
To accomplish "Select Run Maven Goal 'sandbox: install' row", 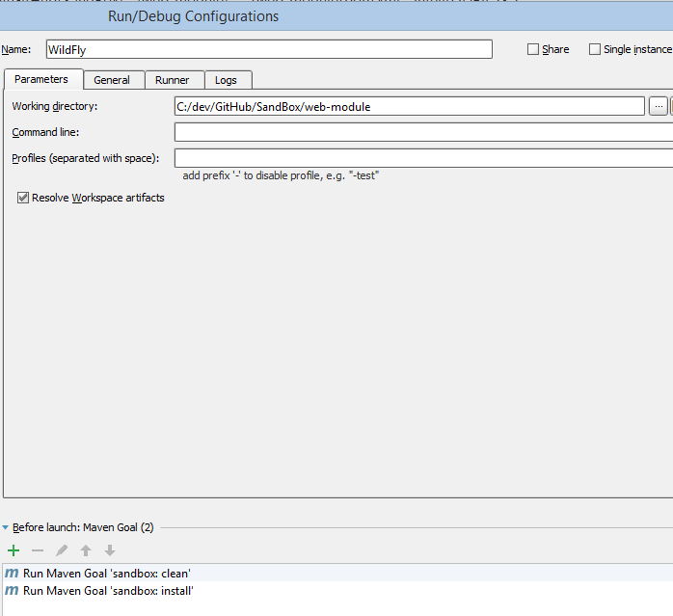I will click(x=337, y=591).
